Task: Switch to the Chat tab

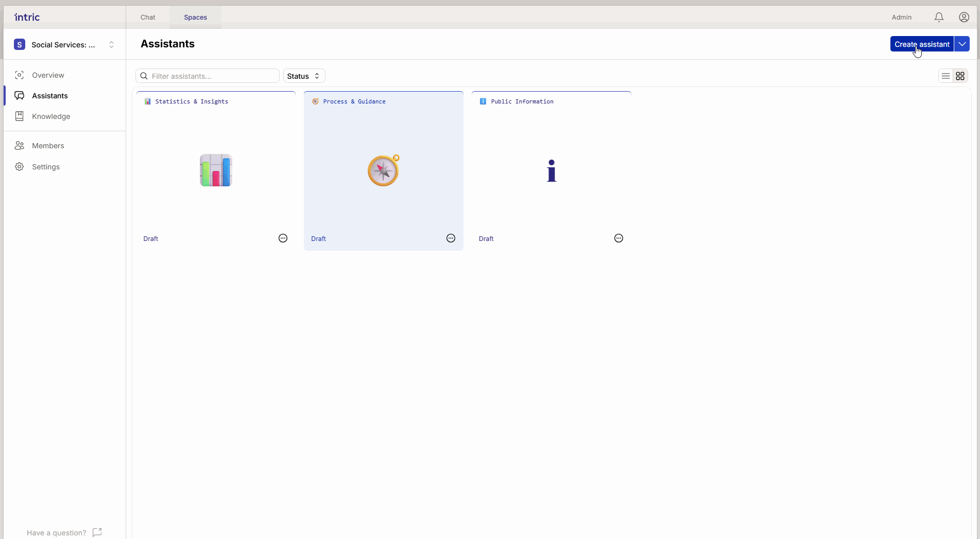Action: point(148,17)
